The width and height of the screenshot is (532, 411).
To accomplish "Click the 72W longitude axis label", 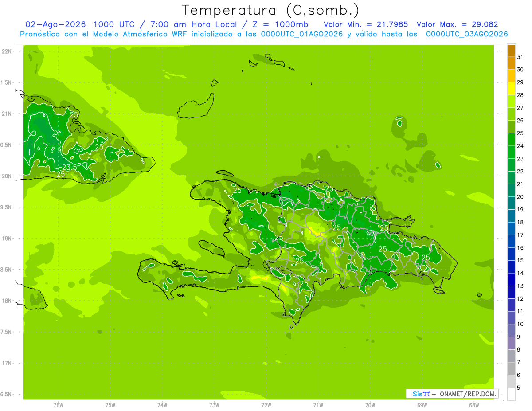I will click(x=266, y=405).
